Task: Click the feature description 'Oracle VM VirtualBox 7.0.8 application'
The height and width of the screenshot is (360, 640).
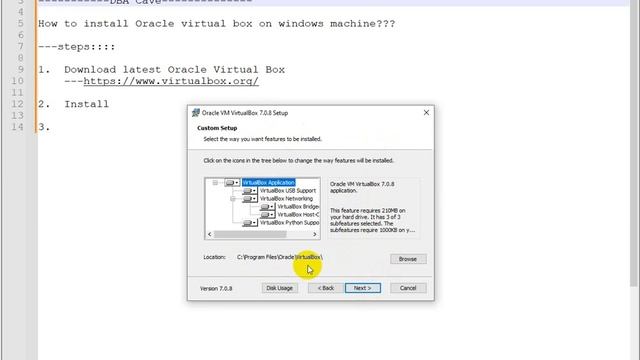Action: [362, 187]
